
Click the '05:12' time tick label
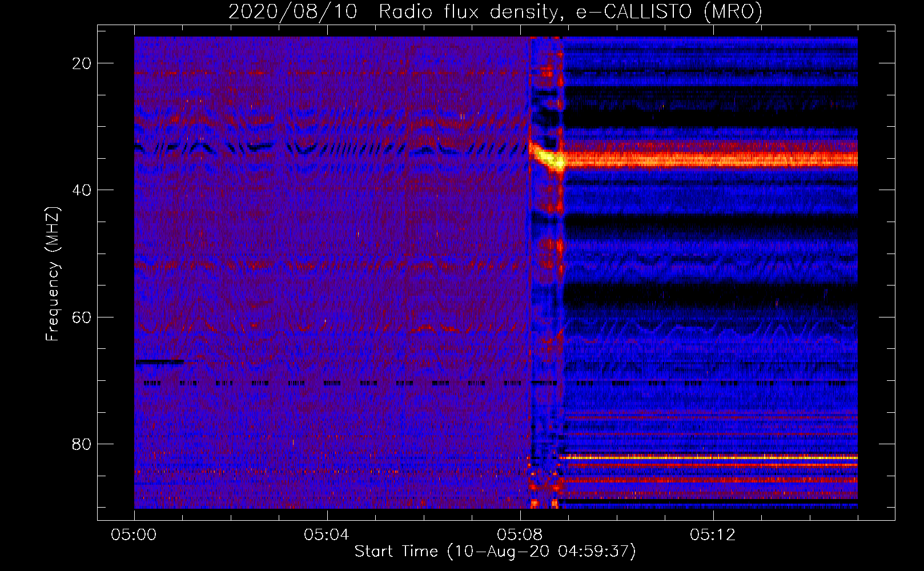713,535
